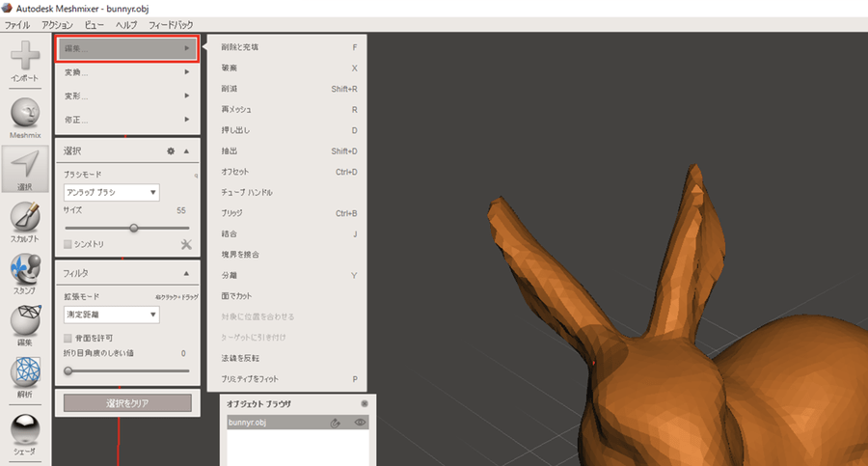Open the 解析 wireframe sphere tool
The height and width of the screenshot is (466, 868).
[25, 372]
